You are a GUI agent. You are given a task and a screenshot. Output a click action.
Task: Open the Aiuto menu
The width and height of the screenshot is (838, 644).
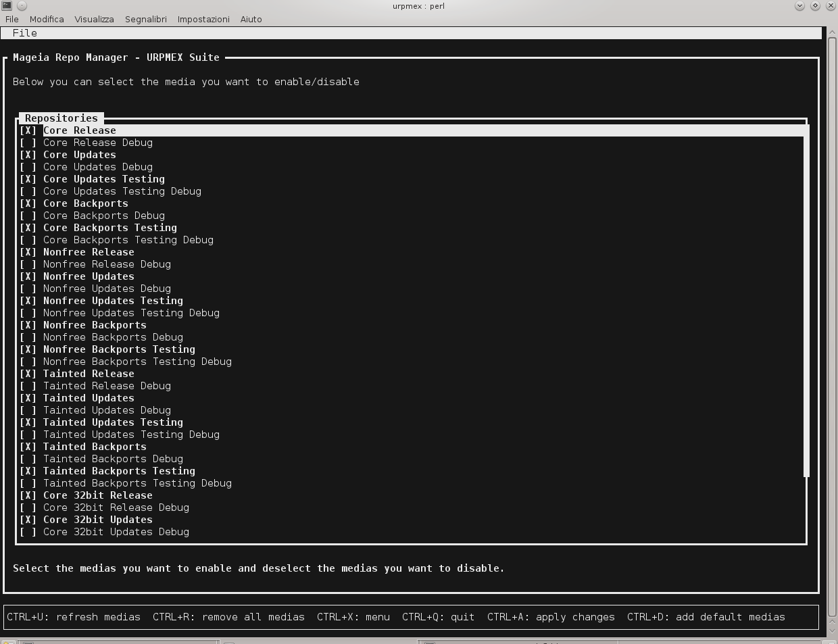[251, 19]
